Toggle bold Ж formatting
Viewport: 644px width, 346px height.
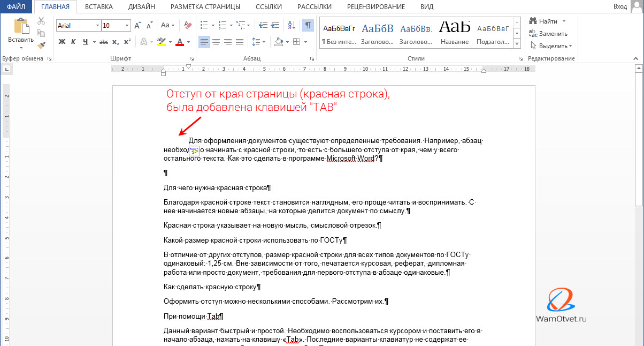62,42
